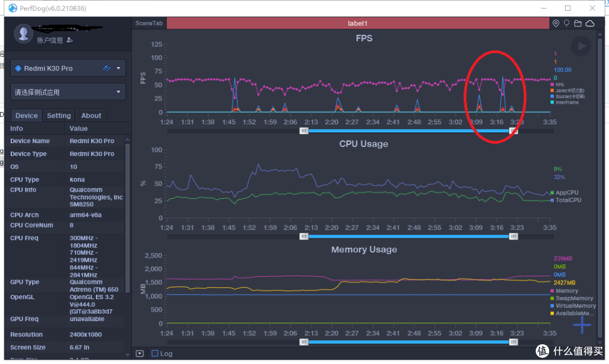Expand the bottom-left panel arrow button

tap(140, 353)
